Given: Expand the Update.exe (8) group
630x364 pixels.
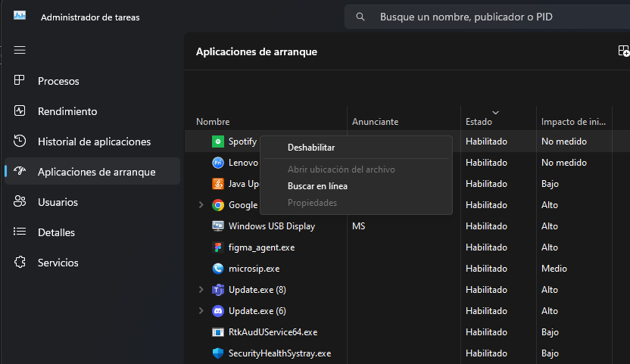Looking at the screenshot, I should [x=201, y=290].
